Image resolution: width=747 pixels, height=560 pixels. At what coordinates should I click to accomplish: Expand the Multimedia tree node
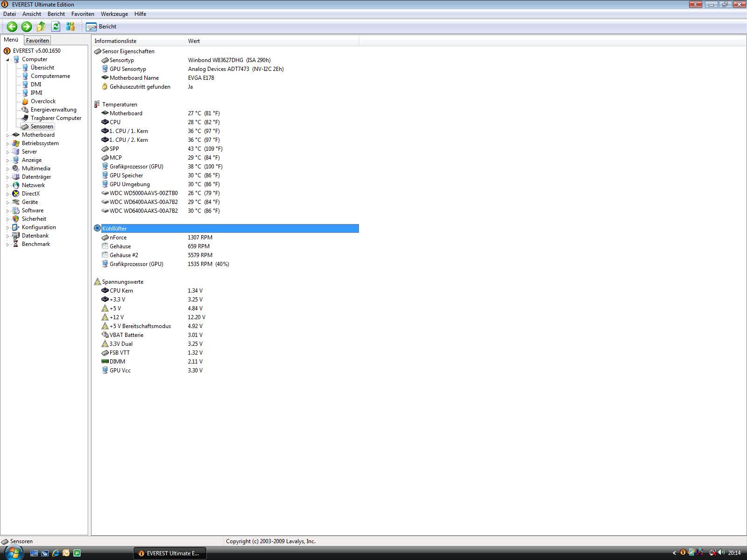pos(8,169)
